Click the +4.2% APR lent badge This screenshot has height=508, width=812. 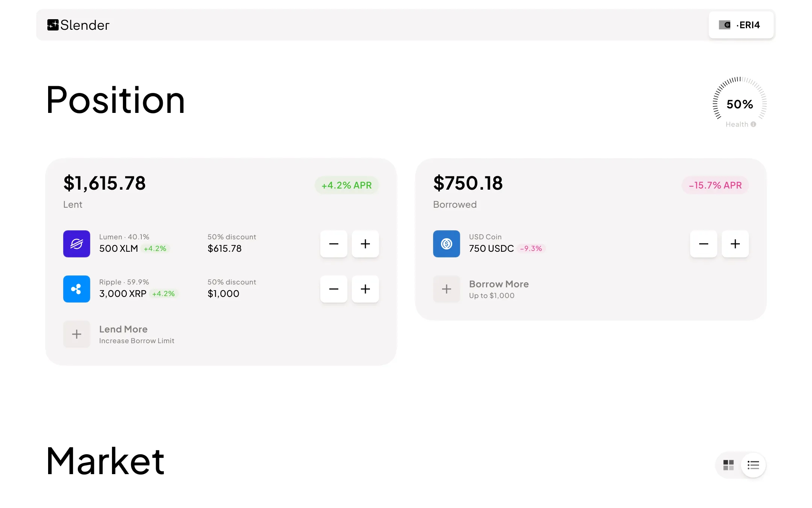pos(347,185)
